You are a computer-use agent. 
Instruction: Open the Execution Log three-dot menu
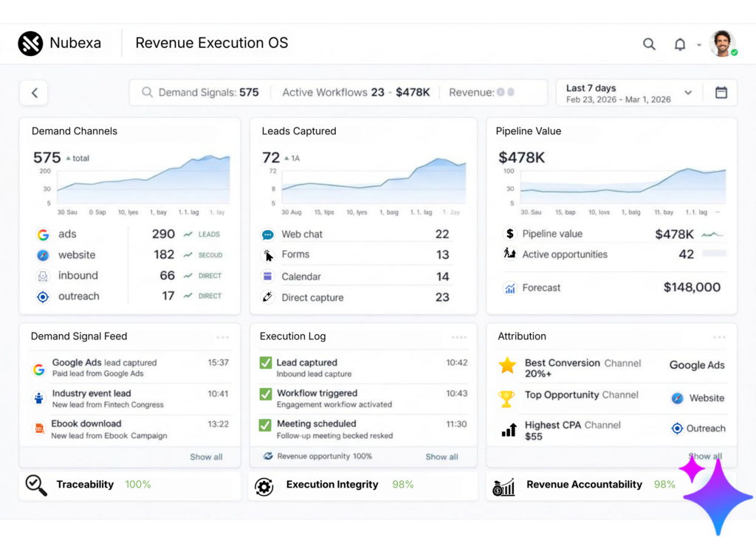coord(458,337)
